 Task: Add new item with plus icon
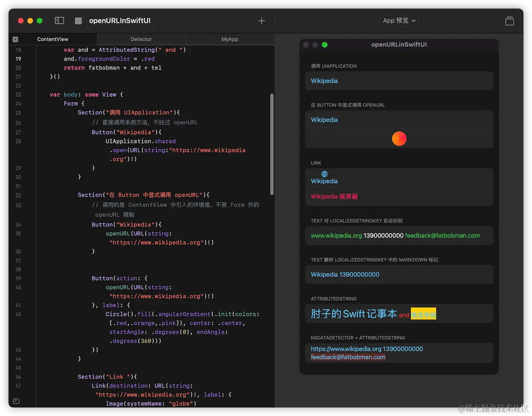pyautogui.click(x=262, y=21)
